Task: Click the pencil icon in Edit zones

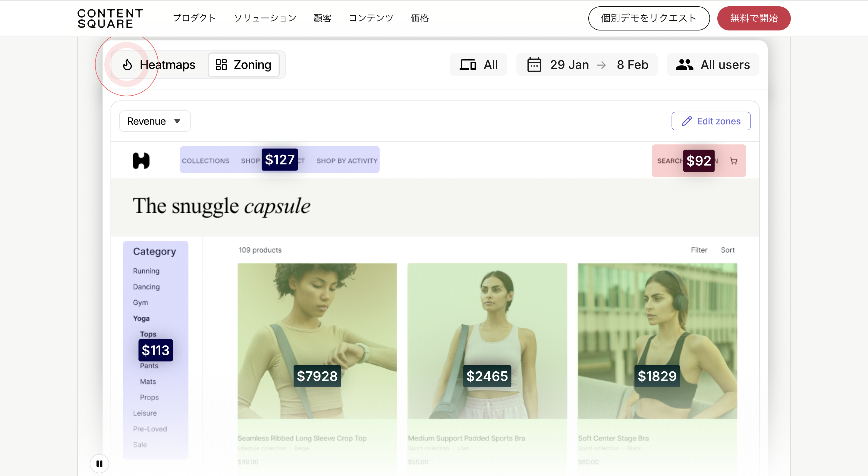Action: click(x=687, y=121)
